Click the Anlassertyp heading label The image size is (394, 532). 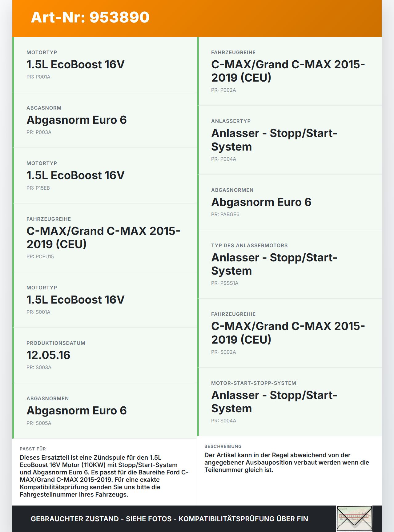point(231,121)
